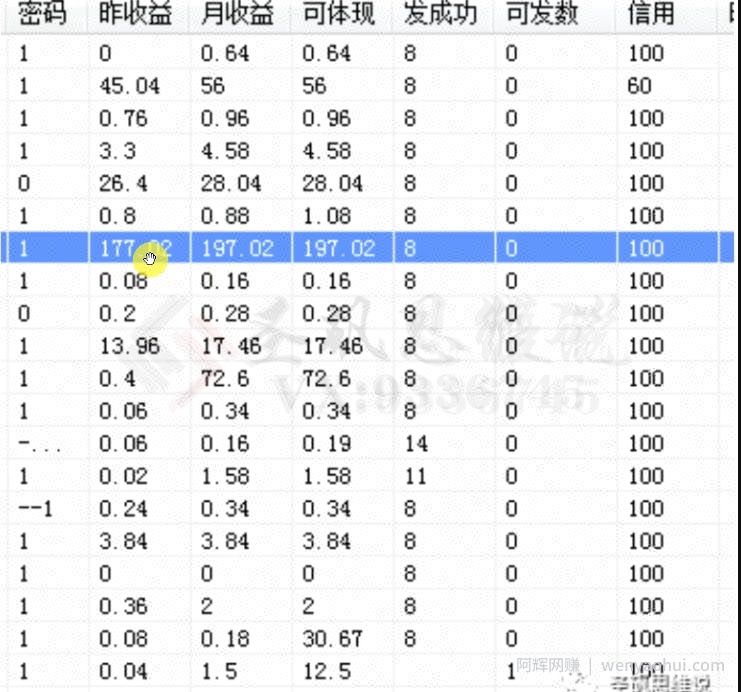Click the cell showing 13.96
Viewport: 741px width, 692px height.
coord(129,346)
